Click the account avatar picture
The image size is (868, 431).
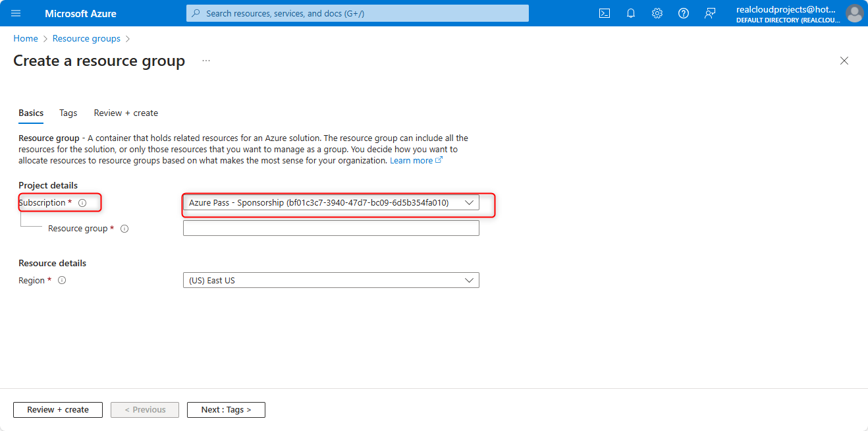tap(854, 13)
